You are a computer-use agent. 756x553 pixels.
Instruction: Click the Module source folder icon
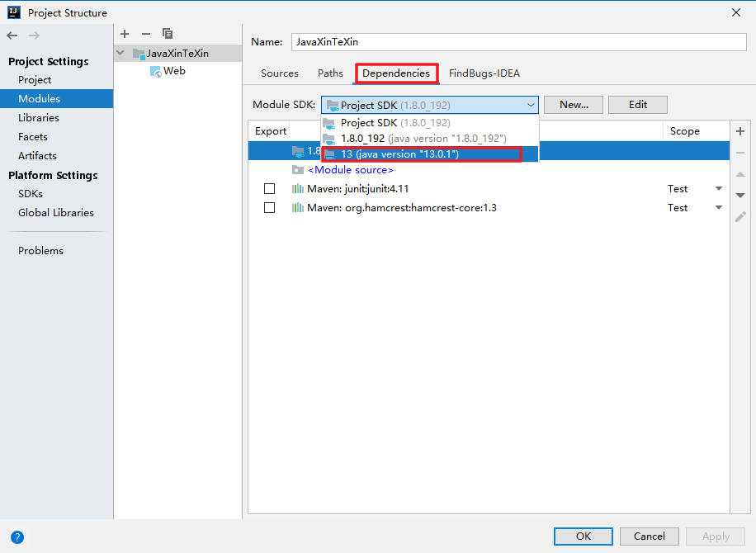(x=298, y=170)
